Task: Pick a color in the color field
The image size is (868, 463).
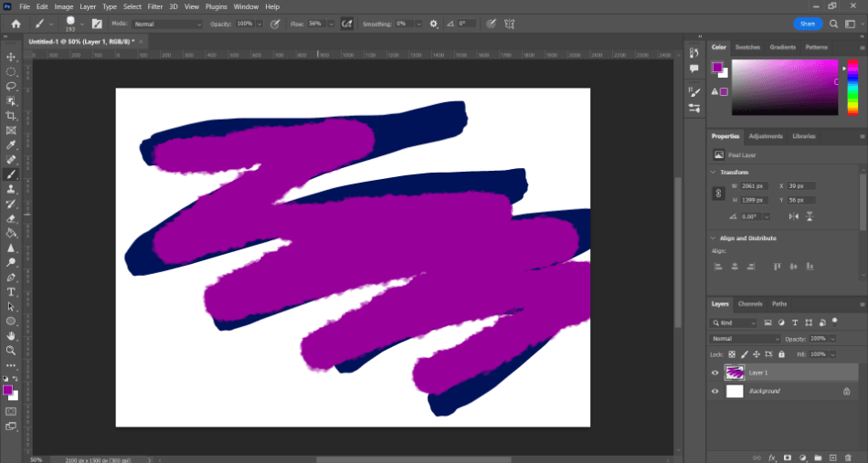Action: pyautogui.click(x=785, y=87)
